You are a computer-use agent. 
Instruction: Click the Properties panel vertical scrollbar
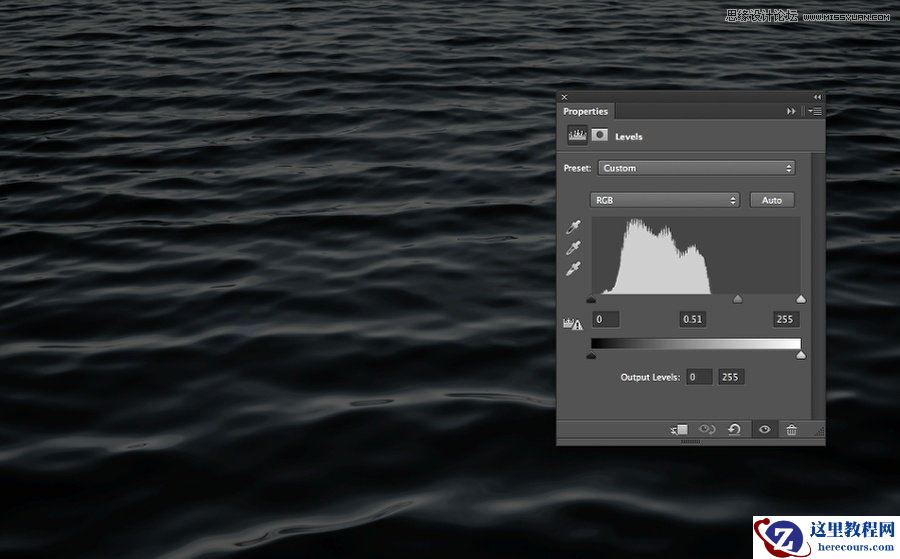[x=818, y=286]
